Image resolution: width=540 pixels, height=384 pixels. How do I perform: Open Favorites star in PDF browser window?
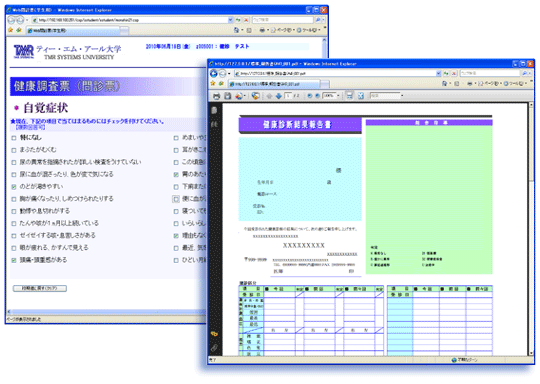[213, 83]
